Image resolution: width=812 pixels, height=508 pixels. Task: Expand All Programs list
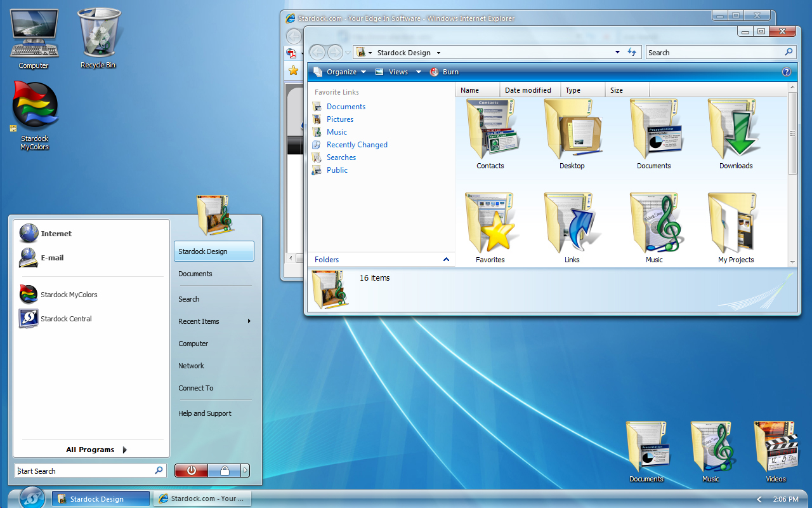(x=96, y=450)
